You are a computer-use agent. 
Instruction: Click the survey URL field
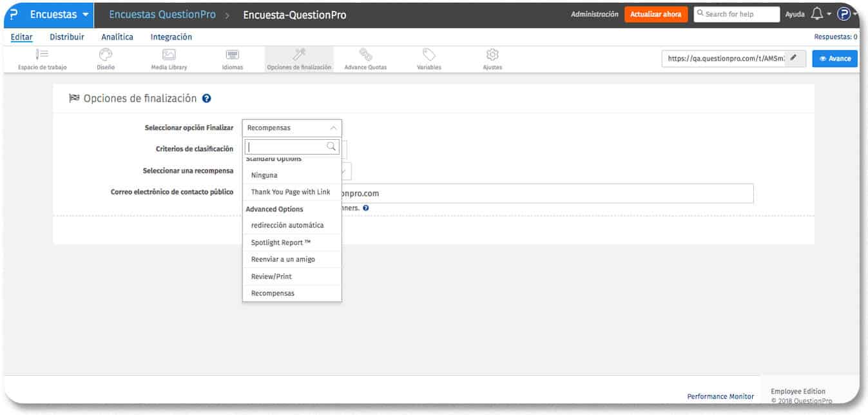[x=724, y=59]
